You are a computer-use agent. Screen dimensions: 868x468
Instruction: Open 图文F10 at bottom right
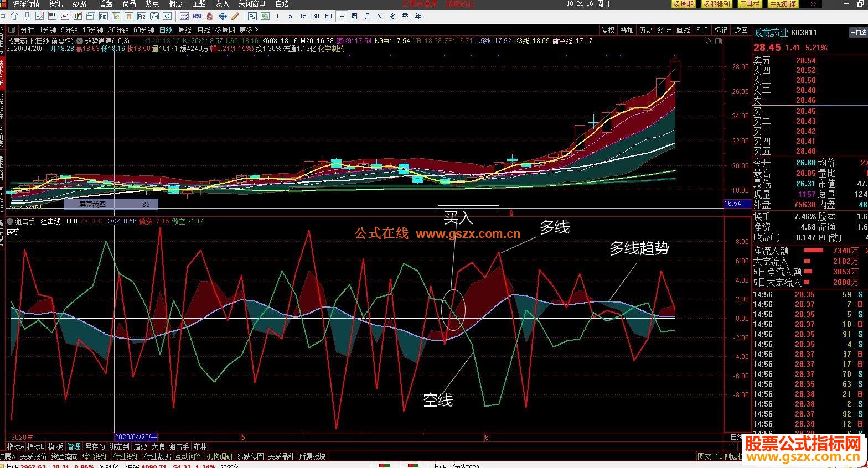pyautogui.click(x=710, y=456)
